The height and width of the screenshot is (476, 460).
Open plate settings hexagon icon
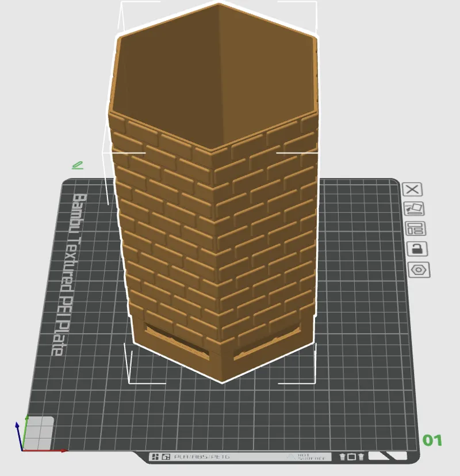419,270
